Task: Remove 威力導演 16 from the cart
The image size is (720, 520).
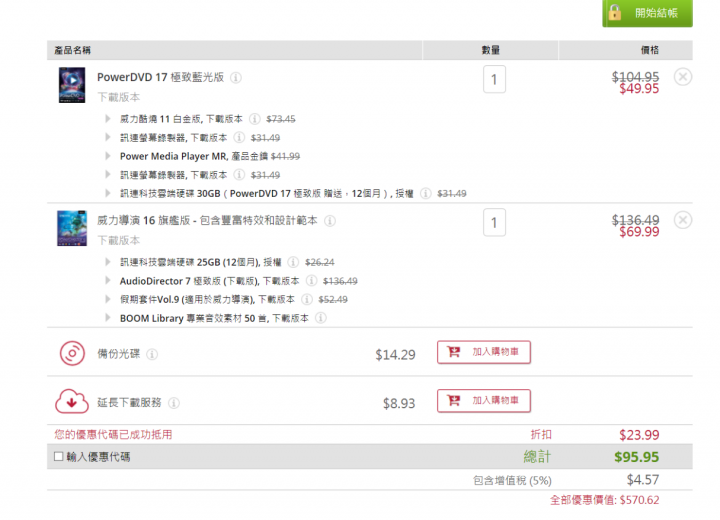Action: click(683, 220)
